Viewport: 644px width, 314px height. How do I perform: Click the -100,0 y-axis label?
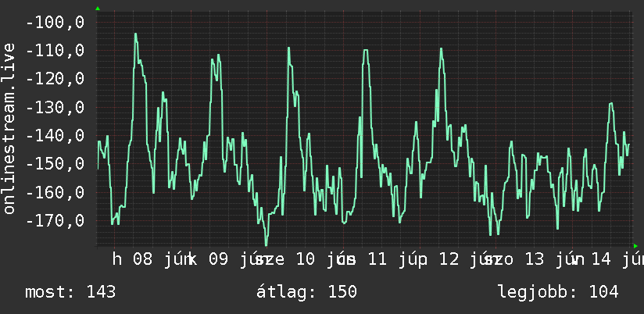[55, 22]
